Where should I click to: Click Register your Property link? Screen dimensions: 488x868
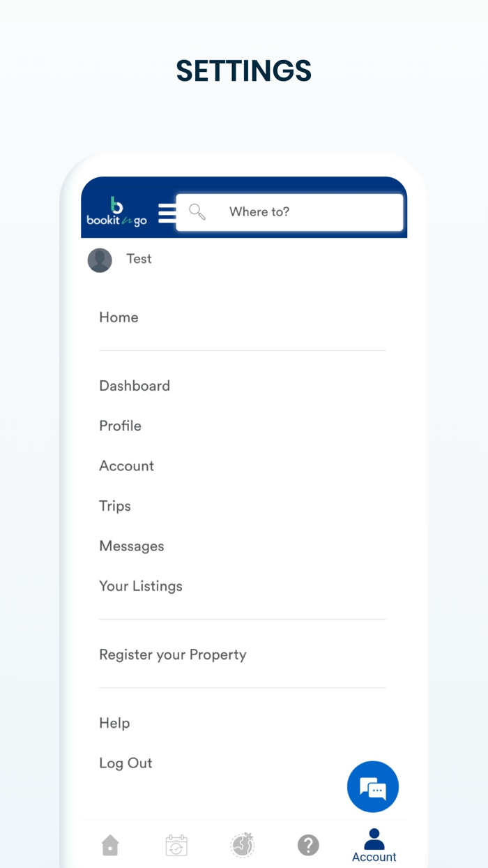173,654
